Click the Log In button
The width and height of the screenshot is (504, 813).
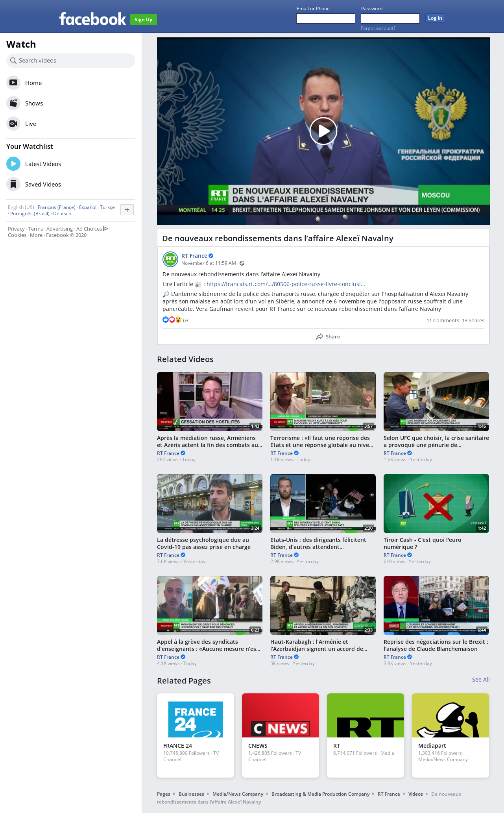[x=435, y=18]
